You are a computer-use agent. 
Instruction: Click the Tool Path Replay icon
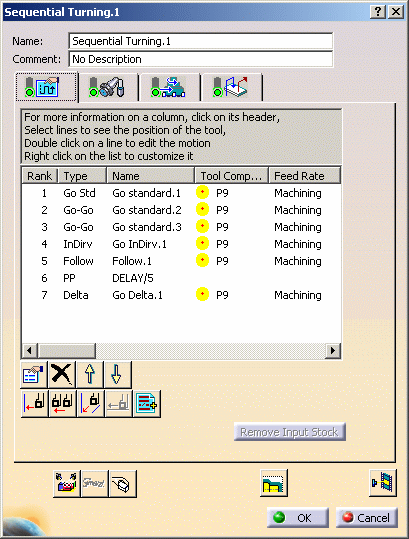point(67,484)
